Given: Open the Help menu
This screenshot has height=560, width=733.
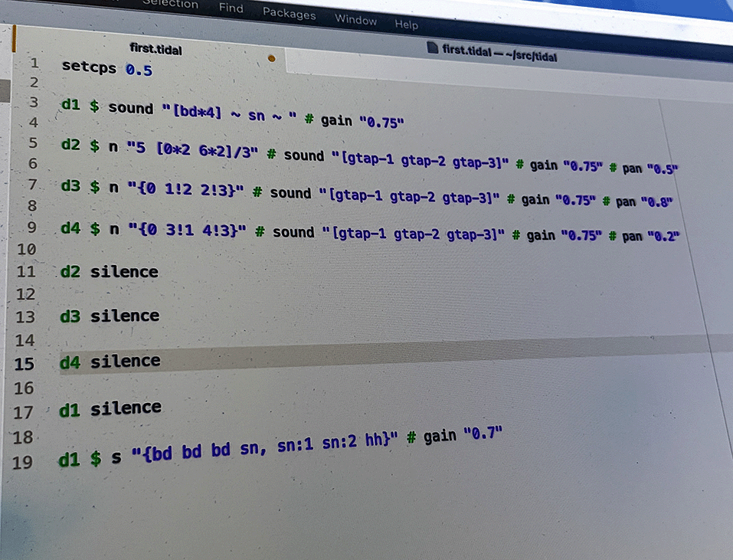Looking at the screenshot, I should 406,24.
